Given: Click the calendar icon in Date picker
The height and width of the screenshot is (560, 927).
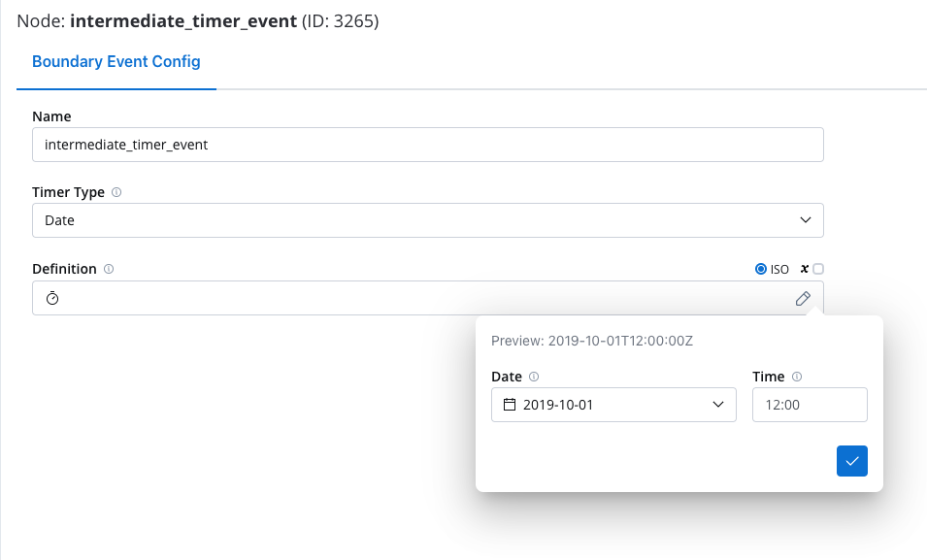Looking at the screenshot, I should pyautogui.click(x=510, y=405).
